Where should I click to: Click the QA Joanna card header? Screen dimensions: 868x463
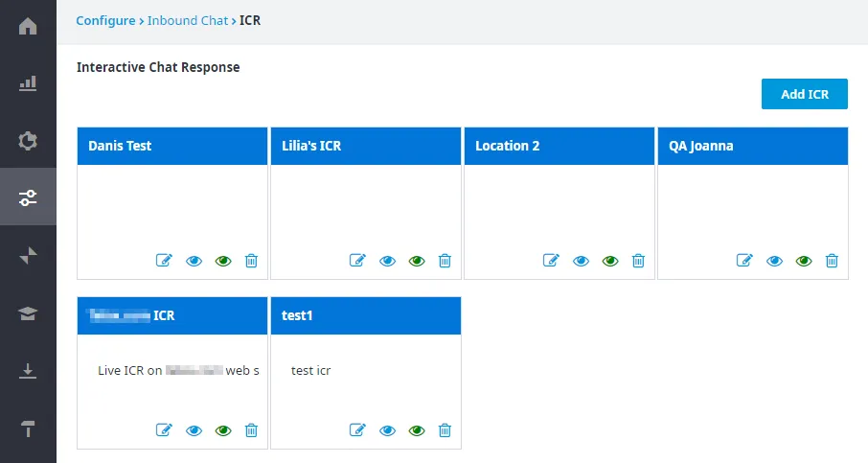tap(753, 147)
